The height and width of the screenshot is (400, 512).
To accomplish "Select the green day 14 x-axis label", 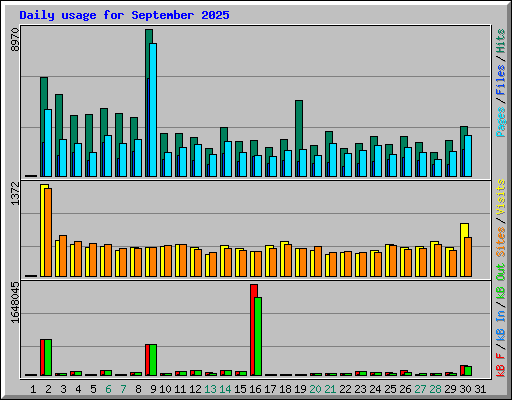I will (225, 389).
